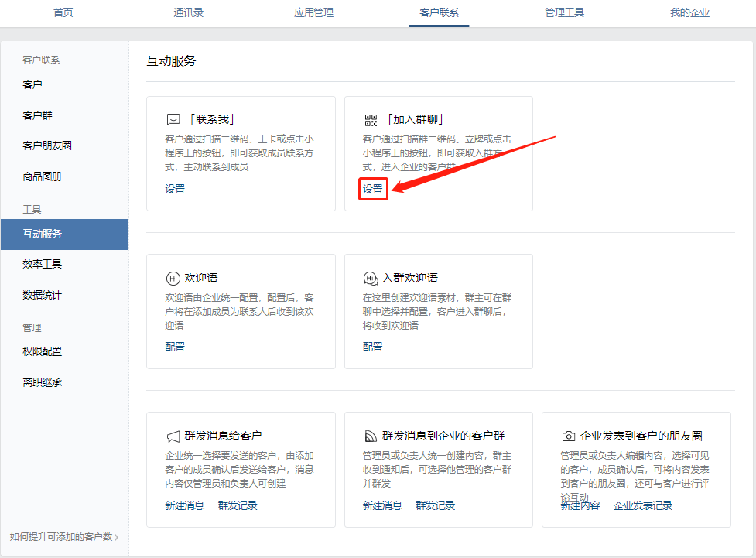Switch to the 管理工具 tab
The height and width of the screenshot is (558, 756).
564,13
